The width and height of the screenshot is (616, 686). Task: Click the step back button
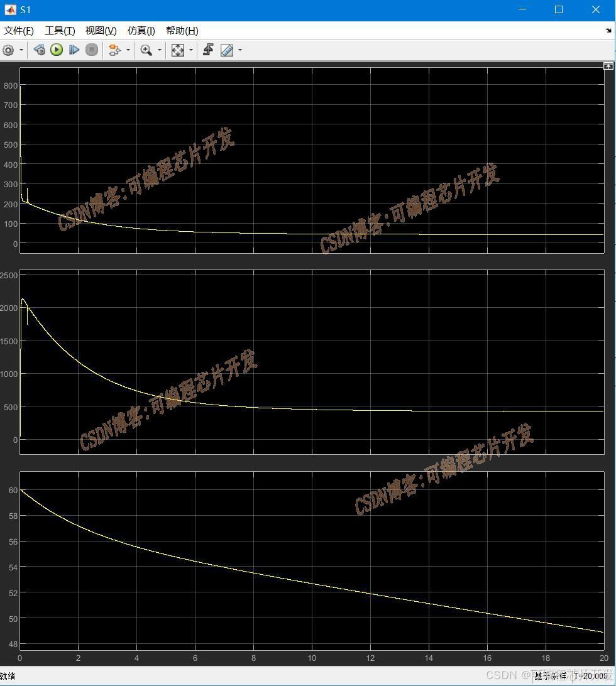[x=39, y=50]
